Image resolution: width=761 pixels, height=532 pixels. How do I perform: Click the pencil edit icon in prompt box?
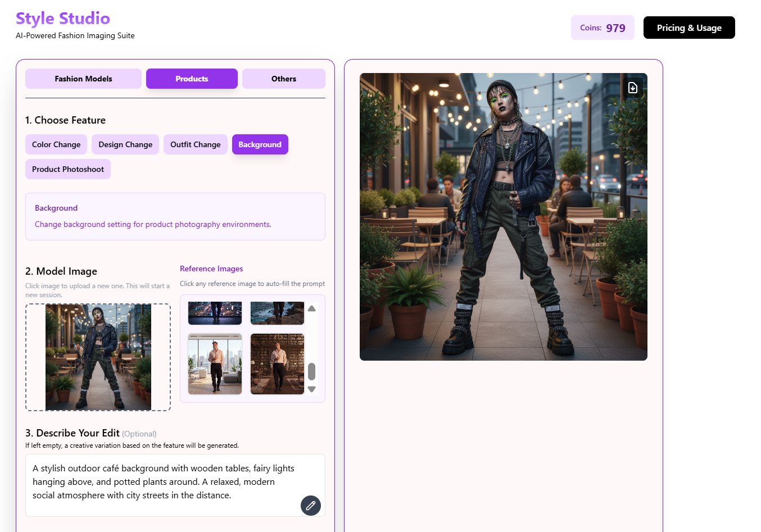coord(310,506)
